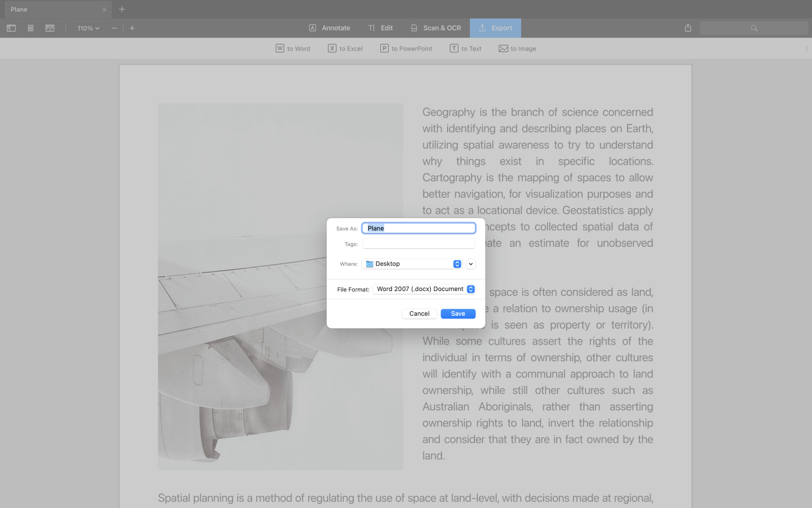Click the Tags input field
Viewport: 812px width, 508px height.
coord(419,244)
